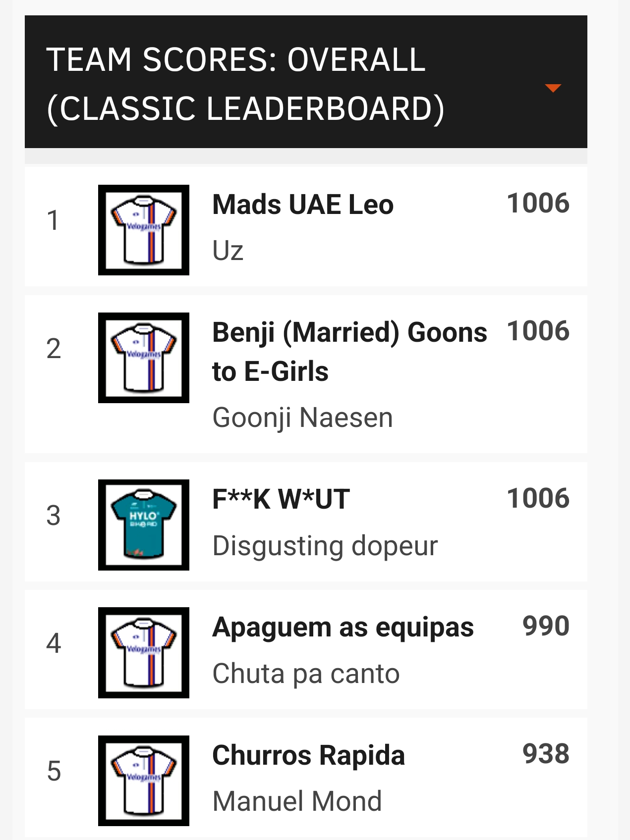The image size is (630, 840).
Task: Click manager name Manuel Mond
Action: tap(297, 801)
